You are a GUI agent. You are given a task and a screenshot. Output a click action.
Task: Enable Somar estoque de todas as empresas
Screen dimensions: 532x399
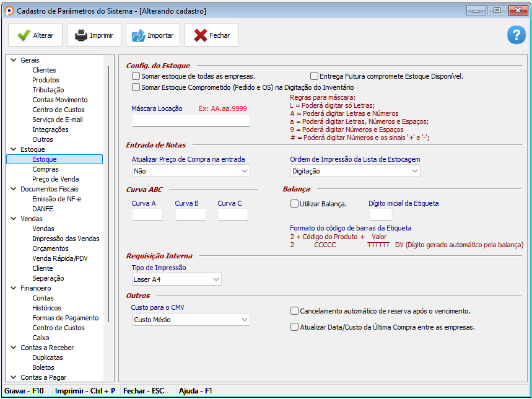click(x=136, y=76)
